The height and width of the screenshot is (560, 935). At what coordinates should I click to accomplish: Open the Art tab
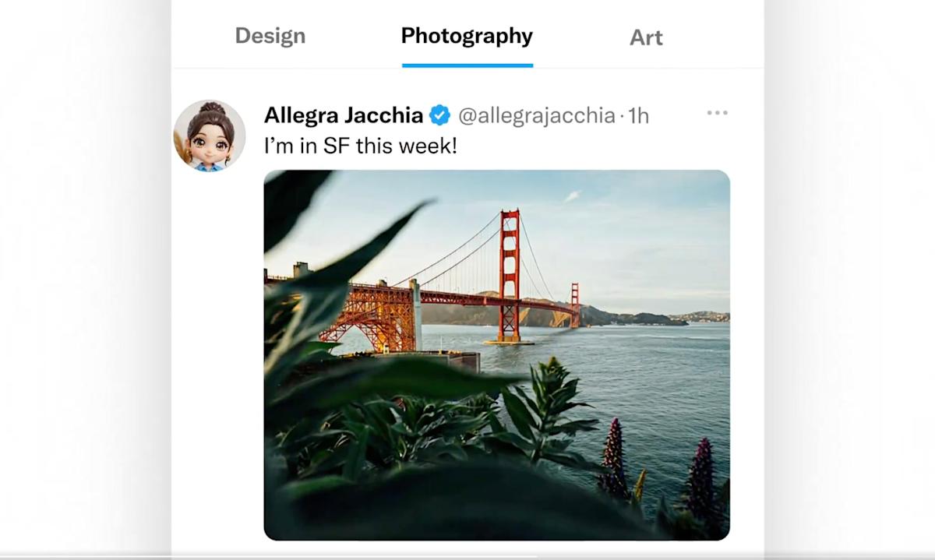point(646,37)
